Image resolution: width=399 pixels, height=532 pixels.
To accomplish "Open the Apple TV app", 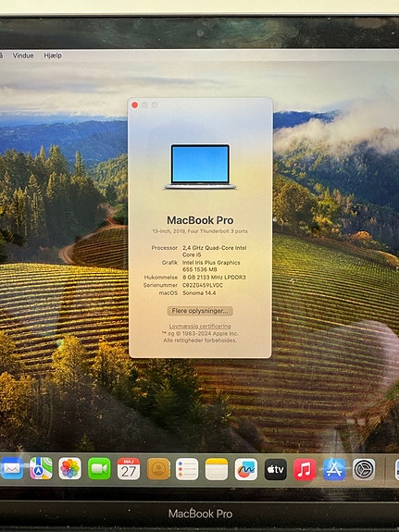I will (275, 468).
